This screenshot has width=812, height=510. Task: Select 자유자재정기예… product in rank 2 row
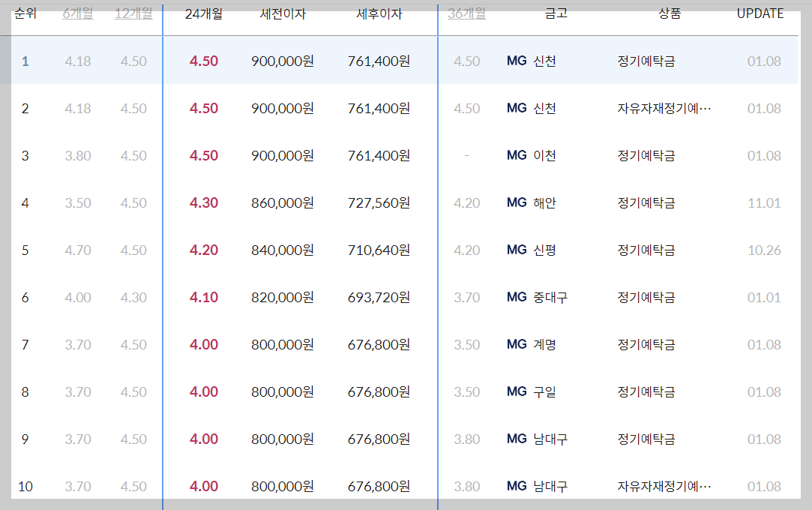[x=664, y=108]
